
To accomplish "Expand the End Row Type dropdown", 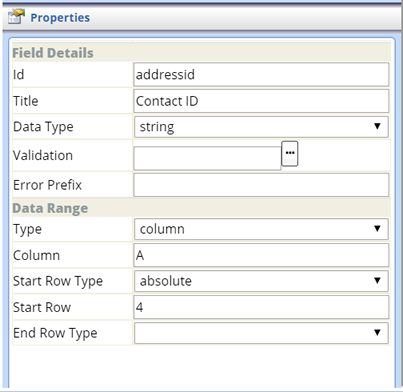I will click(x=261, y=333).
